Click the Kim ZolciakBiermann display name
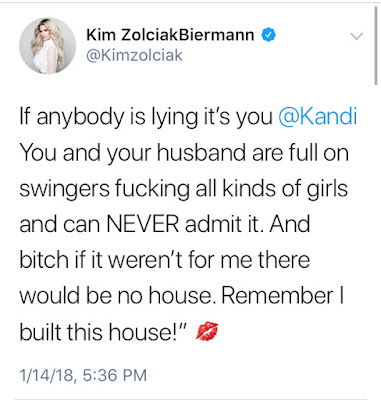This screenshot has width=381, height=400. pyautogui.click(x=170, y=35)
